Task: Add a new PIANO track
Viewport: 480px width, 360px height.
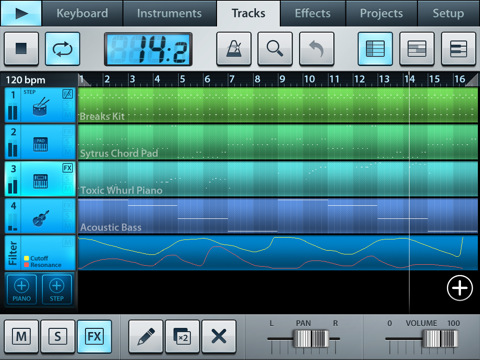Action: [22, 289]
